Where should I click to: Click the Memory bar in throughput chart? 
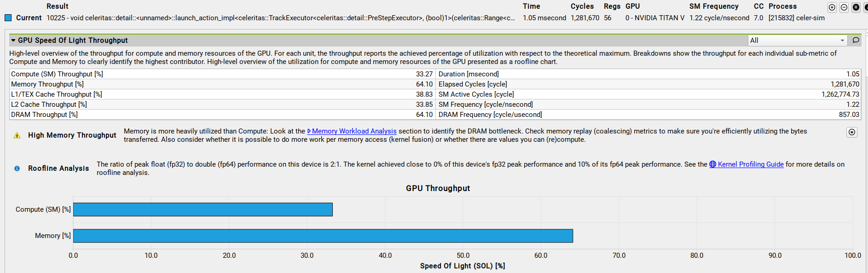pos(323,236)
